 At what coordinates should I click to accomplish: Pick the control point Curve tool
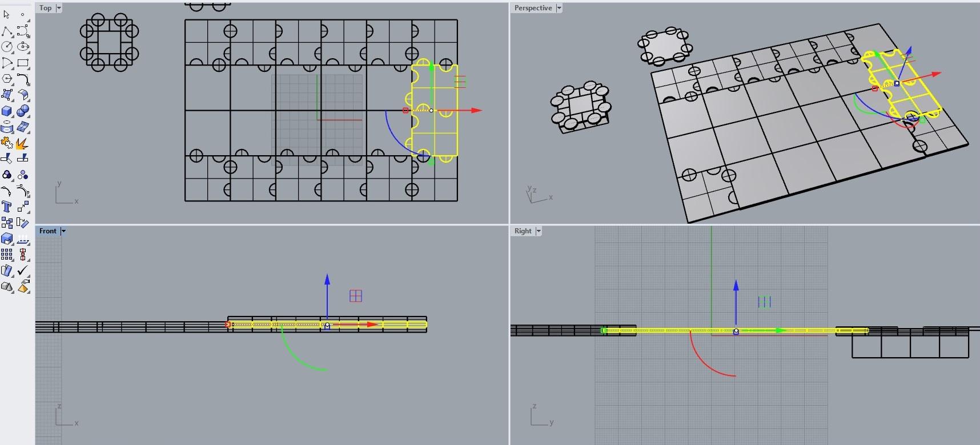(x=23, y=31)
